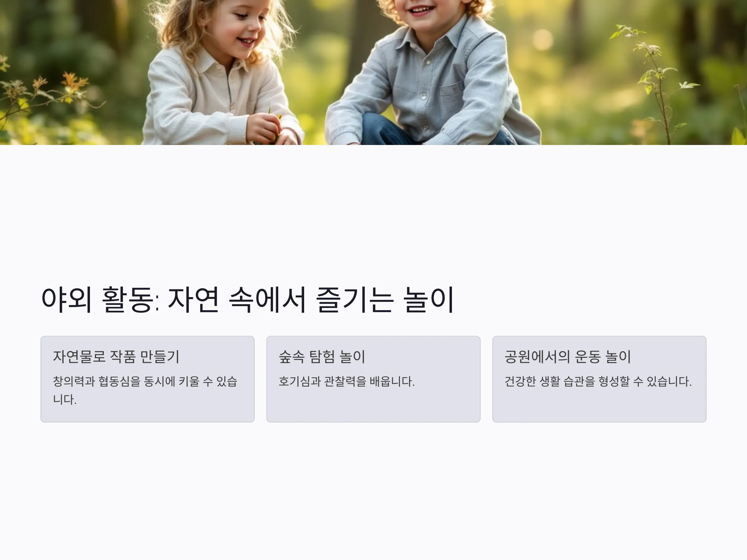
Task: Click the word 즐기는 in the heading
Action: [x=355, y=299]
